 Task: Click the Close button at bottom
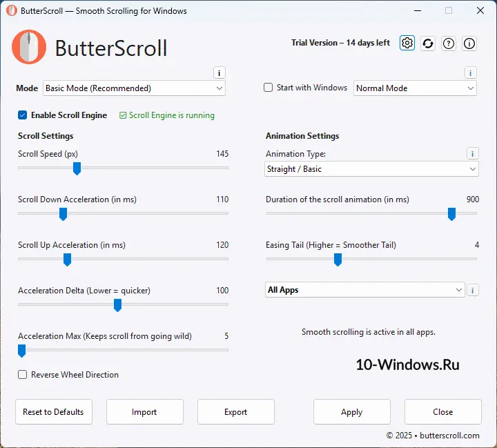(x=442, y=412)
